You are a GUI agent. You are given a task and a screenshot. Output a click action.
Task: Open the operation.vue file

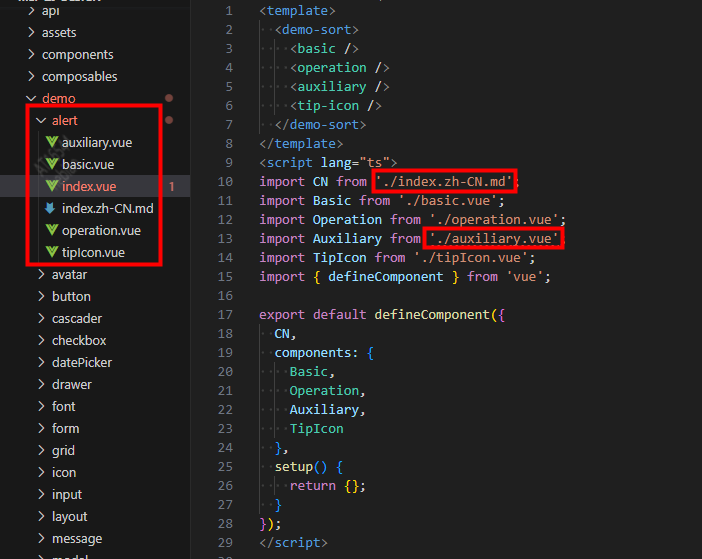coord(101,230)
